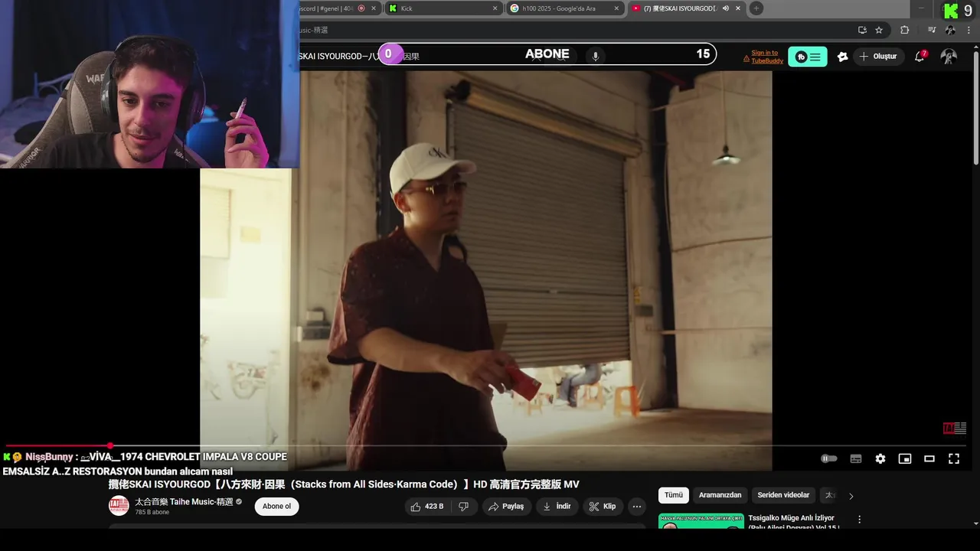
Task: Switch the video to theater mode
Action: pyautogui.click(x=929, y=458)
